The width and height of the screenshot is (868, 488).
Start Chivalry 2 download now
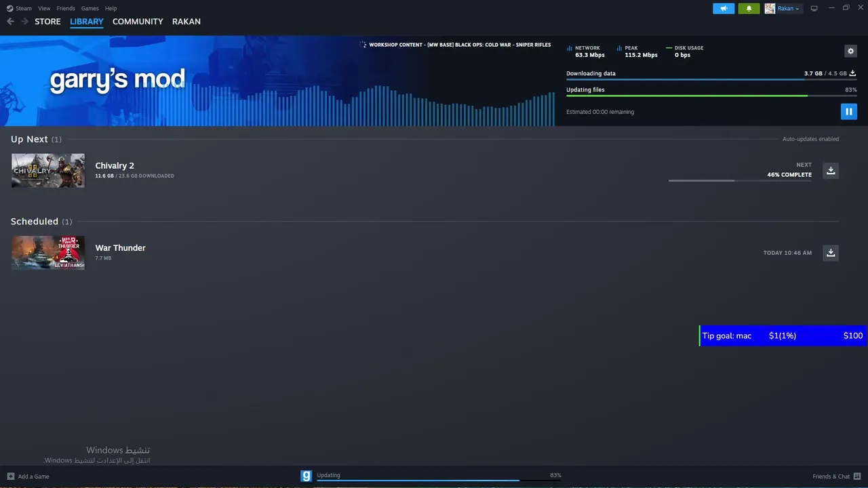[x=831, y=170]
